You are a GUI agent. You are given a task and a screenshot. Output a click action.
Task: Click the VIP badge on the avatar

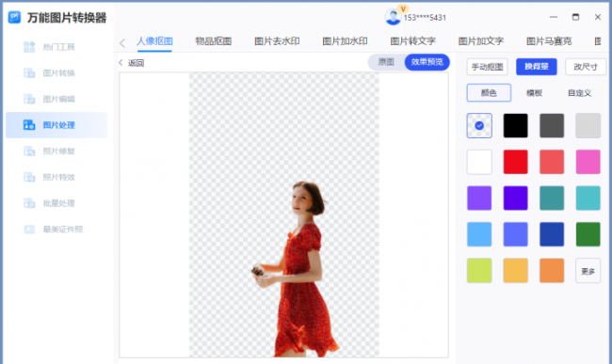pos(403,8)
